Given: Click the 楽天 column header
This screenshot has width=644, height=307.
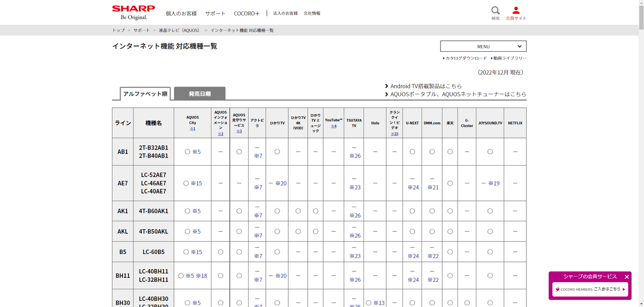Looking at the screenshot, I should [450, 123].
